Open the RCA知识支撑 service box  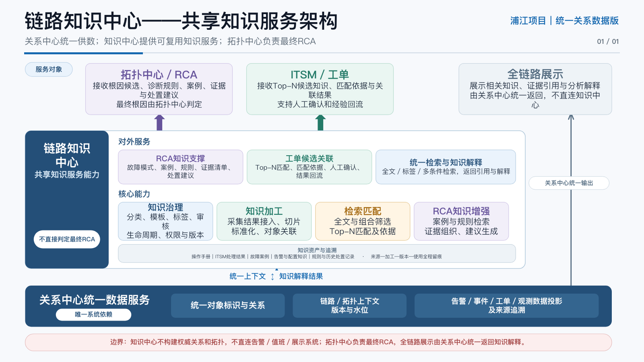tap(180, 167)
